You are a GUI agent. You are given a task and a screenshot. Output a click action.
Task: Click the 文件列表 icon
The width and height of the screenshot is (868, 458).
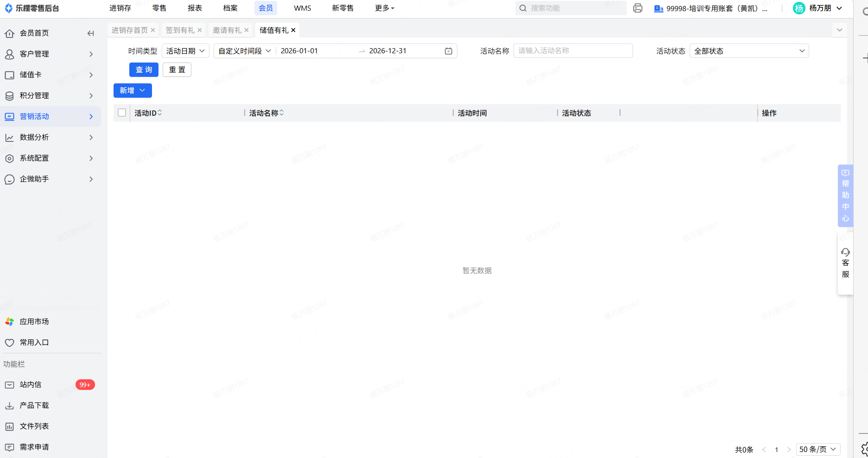(9, 426)
